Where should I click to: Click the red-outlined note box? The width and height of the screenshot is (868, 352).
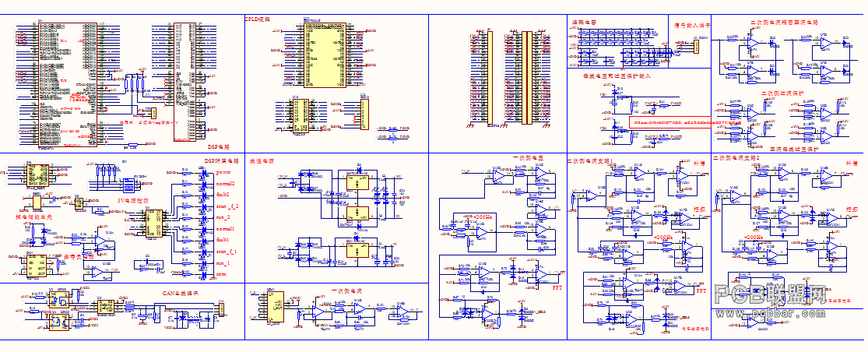click(669, 122)
